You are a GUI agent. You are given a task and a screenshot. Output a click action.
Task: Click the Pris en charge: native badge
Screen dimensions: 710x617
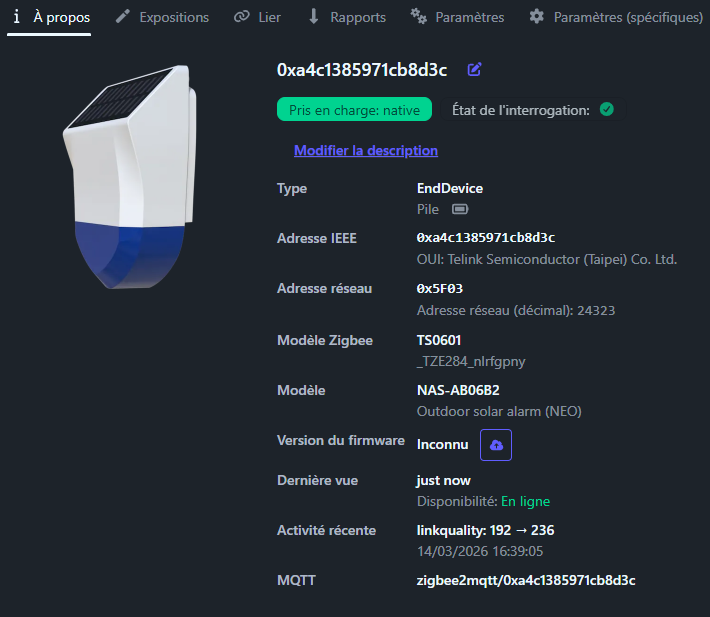[354, 110]
